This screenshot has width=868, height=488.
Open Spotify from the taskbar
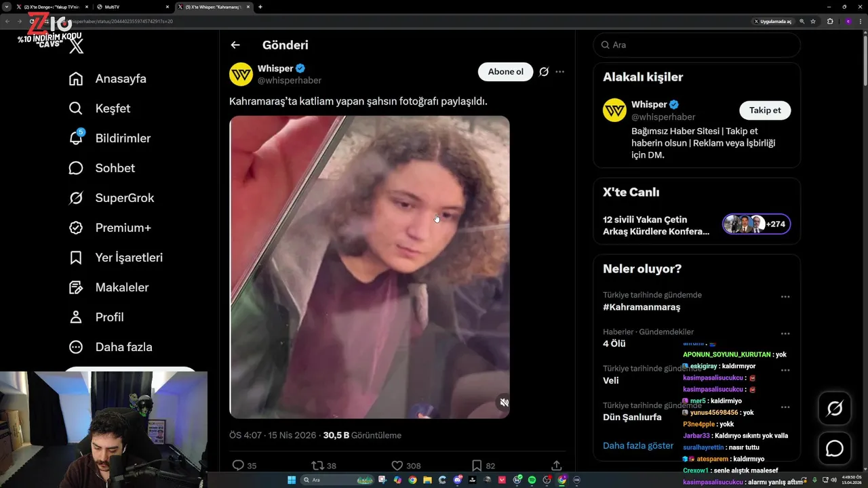pos(532,480)
